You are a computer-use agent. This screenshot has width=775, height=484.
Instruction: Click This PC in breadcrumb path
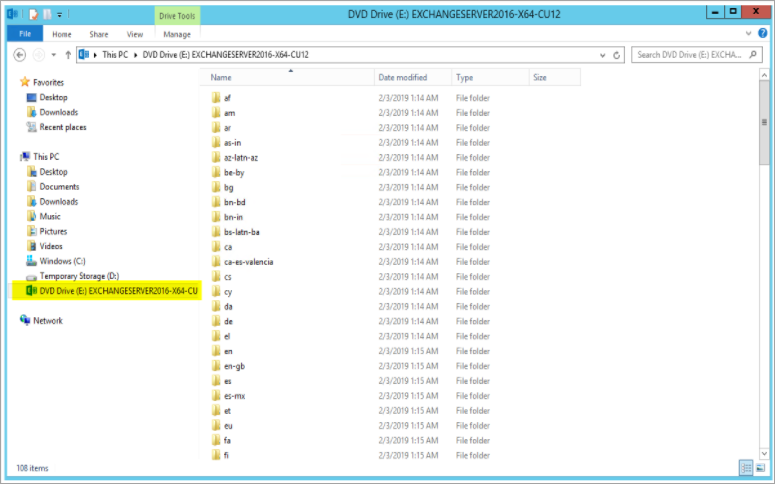pos(115,54)
